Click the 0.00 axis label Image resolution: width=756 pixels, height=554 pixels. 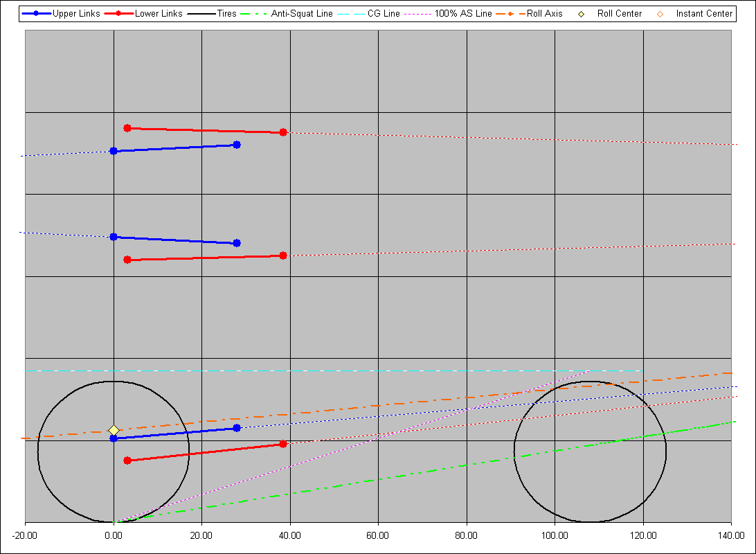pos(114,536)
